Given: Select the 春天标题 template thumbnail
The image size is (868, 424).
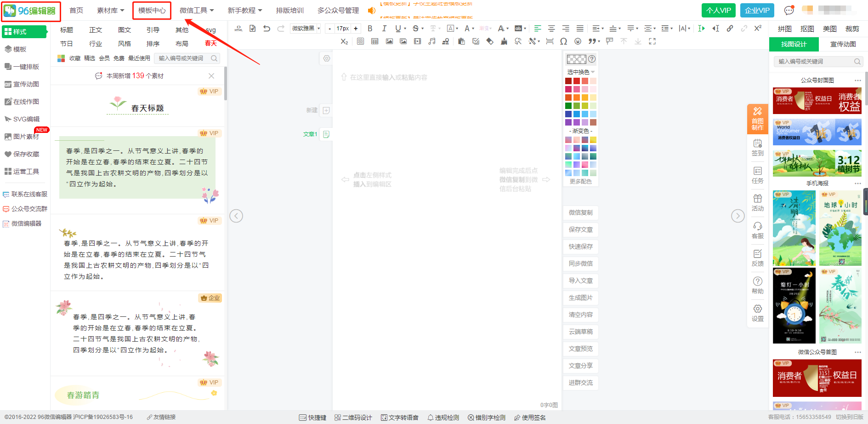Looking at the screenshot, I should point(137,105).
